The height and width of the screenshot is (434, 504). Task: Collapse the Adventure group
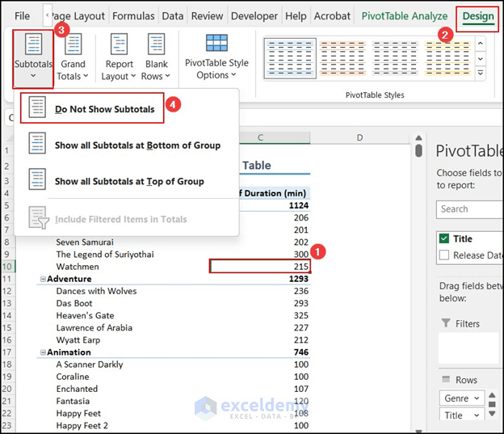tap(42, 279)
